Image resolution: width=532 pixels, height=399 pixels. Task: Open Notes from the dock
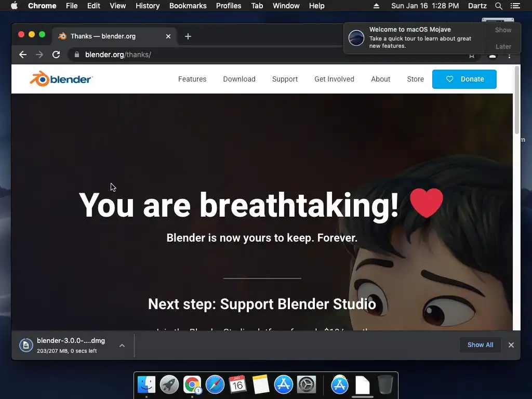click(x=261, y=385)
